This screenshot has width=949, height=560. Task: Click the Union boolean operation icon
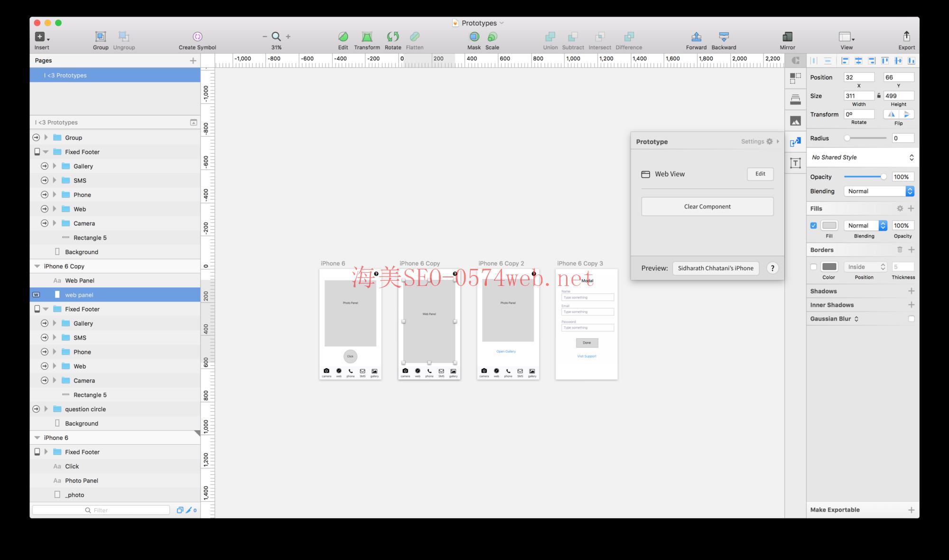tap(550, 37)
